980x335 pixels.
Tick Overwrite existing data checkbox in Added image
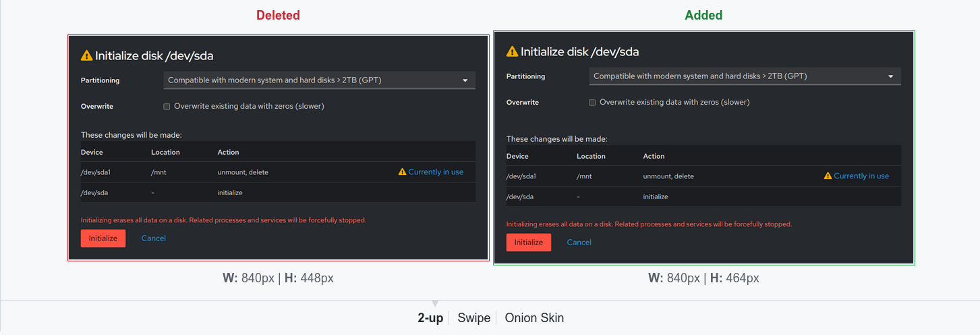coord(592,103)
